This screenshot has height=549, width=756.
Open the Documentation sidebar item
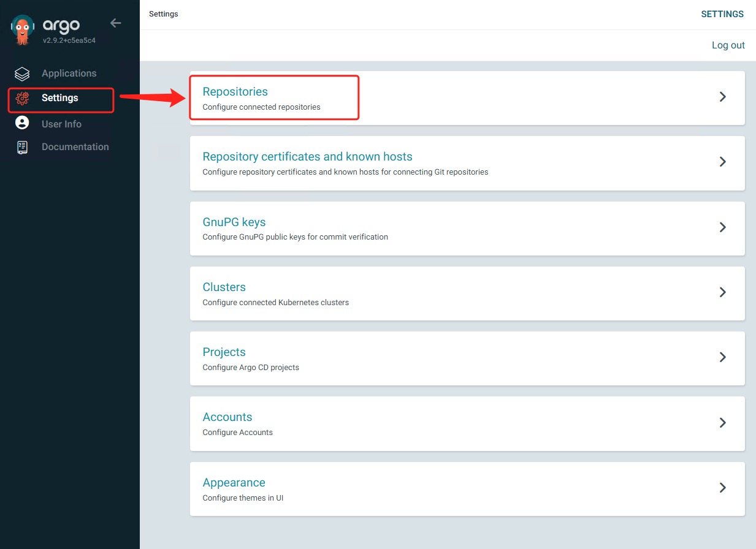point(75,147)
